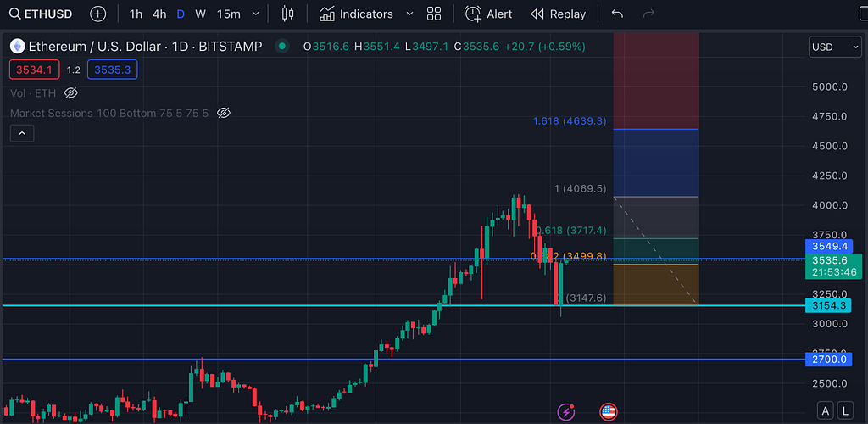Create an Alert
The image size is (868, 424).
point(488,14)
